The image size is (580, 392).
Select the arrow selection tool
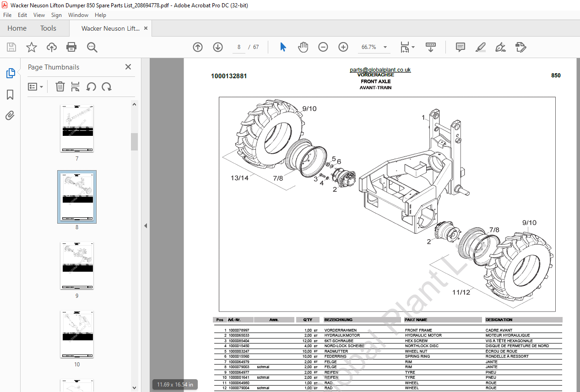point(283,47)
